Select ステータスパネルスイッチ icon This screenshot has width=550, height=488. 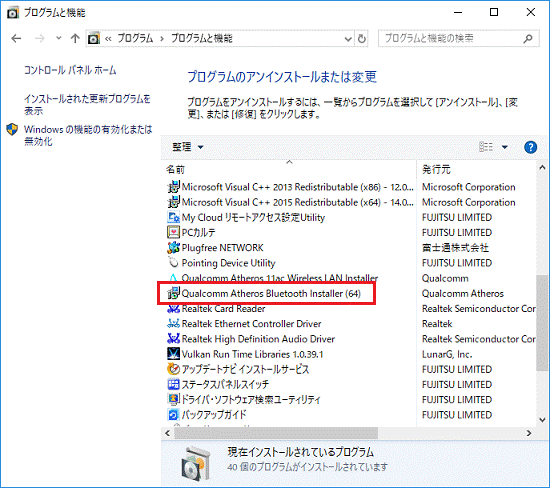point(173,384)
